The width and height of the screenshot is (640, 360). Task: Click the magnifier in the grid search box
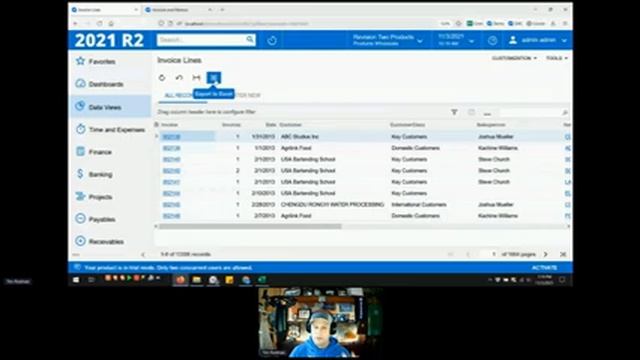coord(565,112)
